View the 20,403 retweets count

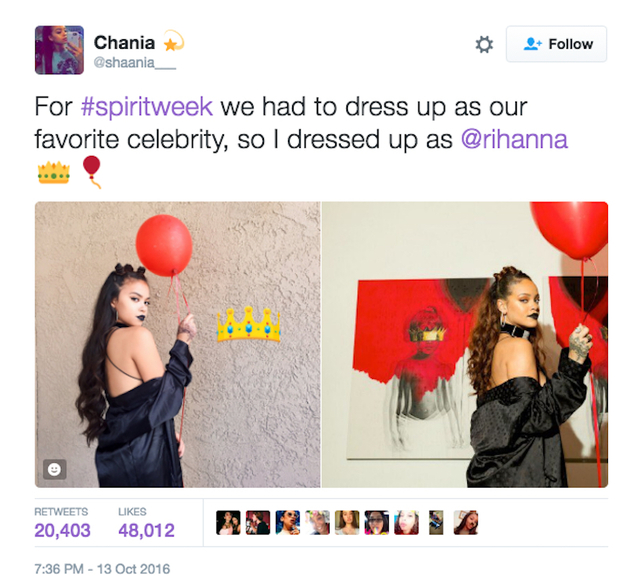(62, 524)
